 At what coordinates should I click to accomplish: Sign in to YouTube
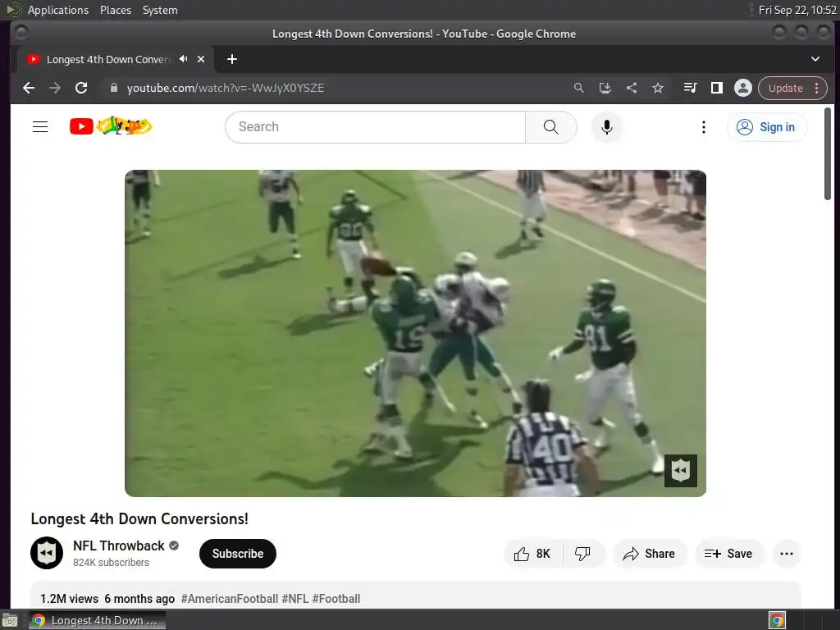pos(766,127)
